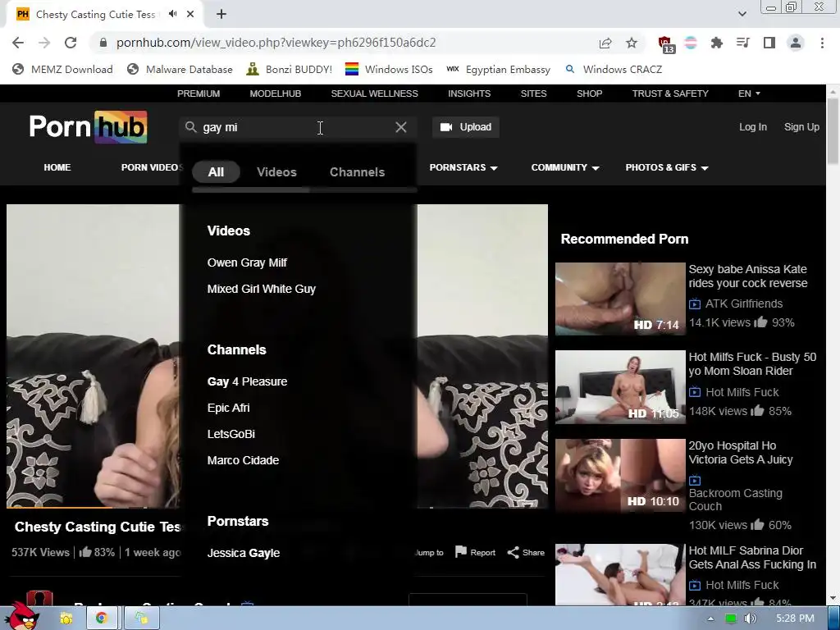This screenshot has height=630, width=840.
Task: Select the 'LetsGoBi' channel suggestion
Action: [x=231, y=434]
